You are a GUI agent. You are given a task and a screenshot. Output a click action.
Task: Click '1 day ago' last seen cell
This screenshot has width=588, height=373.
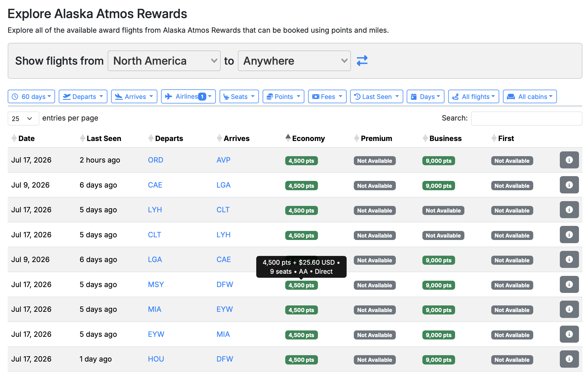(96, 359)
